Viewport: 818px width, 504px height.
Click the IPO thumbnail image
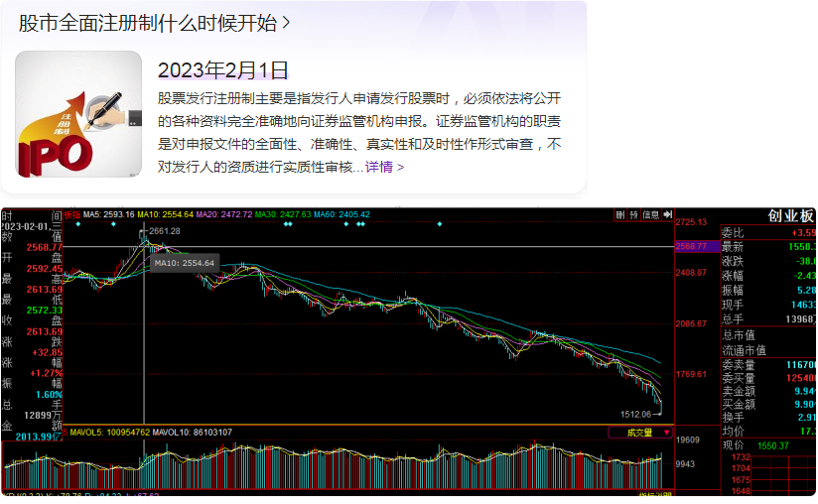coord(78,114)
